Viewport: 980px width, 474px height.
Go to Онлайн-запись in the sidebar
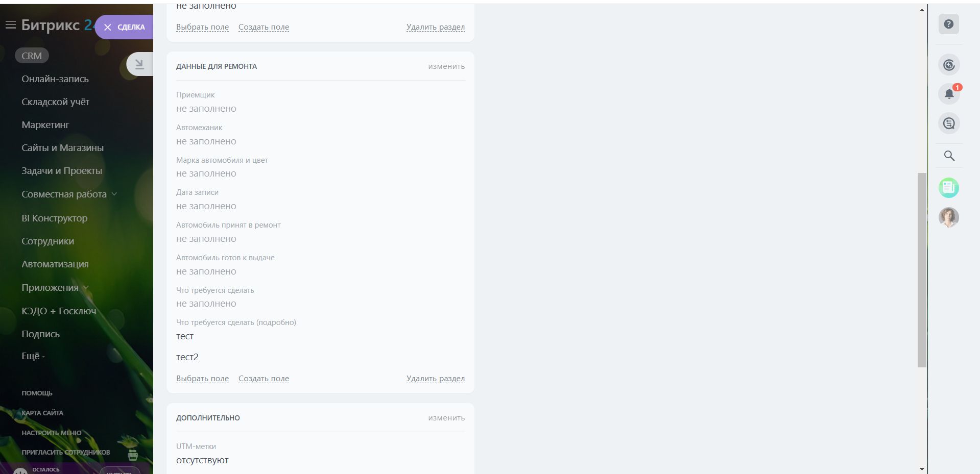point(55,79)
